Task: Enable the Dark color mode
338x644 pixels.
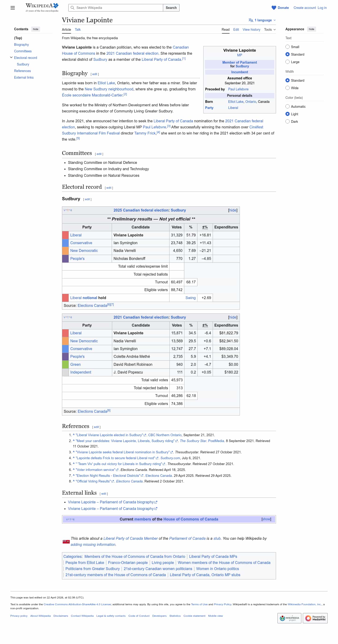Action: (287, 122)
